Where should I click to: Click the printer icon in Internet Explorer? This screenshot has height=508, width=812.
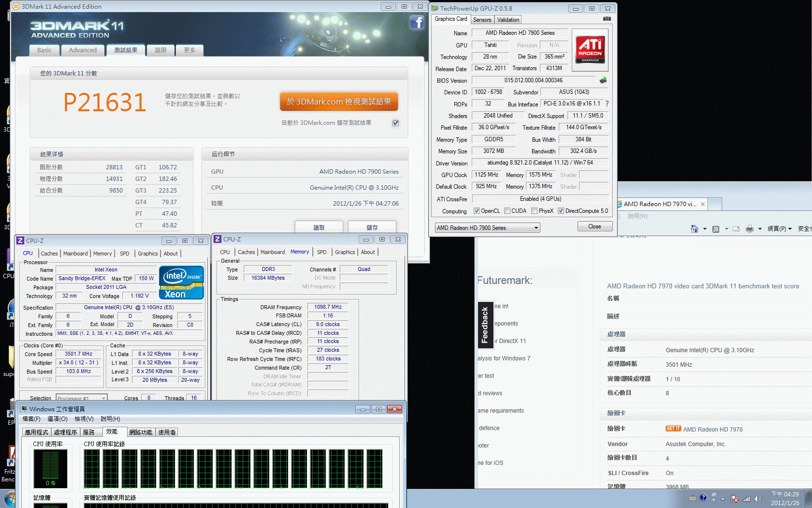coord(750,229)
